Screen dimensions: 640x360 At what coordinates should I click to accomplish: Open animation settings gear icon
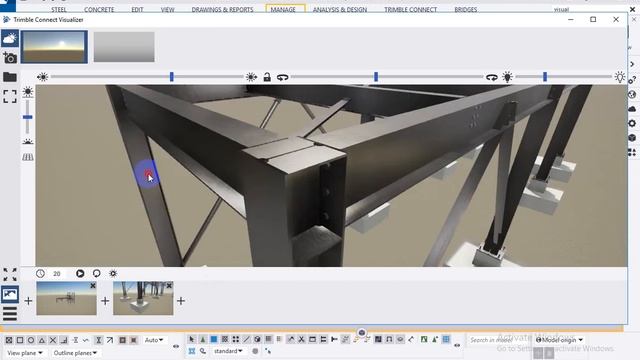coord(113,273)
